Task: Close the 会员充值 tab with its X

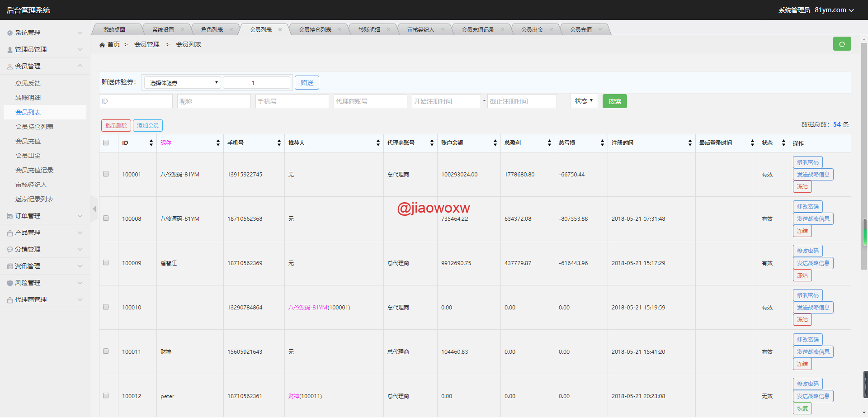Action: (600, 30)
